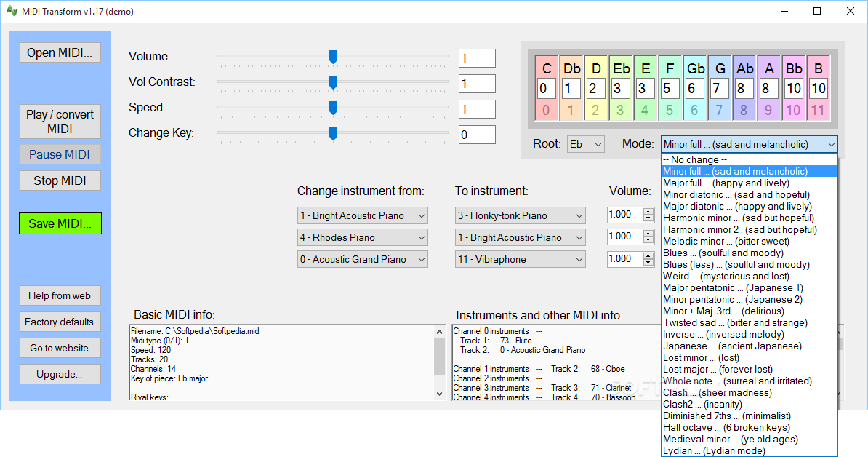Edit F note mapping field

(x=670, y=89)
